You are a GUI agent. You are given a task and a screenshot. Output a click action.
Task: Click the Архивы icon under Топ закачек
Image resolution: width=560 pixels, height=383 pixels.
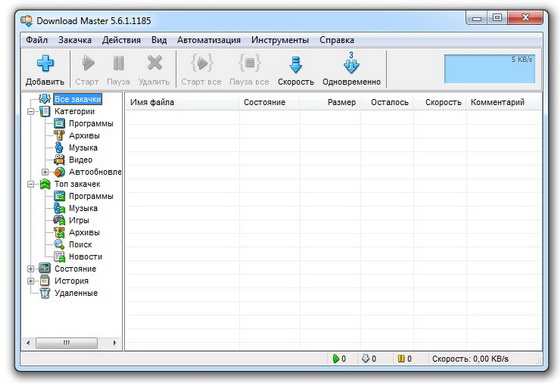(59, 232)
